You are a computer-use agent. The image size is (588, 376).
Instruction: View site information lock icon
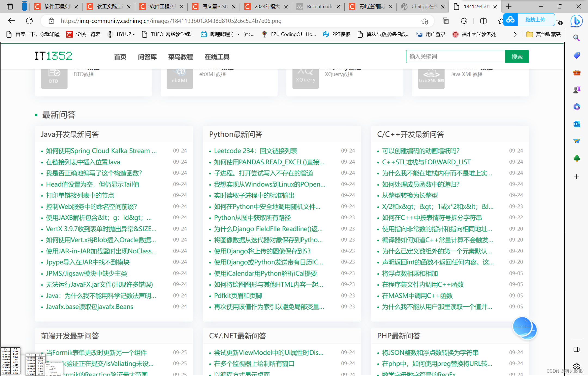coord(51,21)
